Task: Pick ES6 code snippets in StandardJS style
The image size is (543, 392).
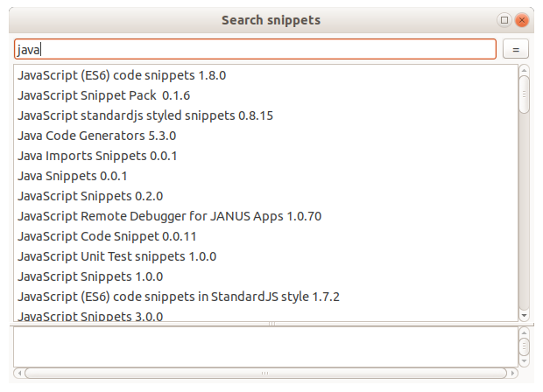Action: pos(178,297)
